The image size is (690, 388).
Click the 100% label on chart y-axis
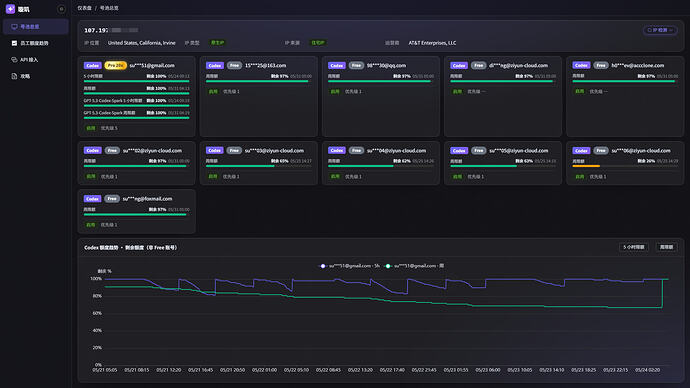coord(96,279)
